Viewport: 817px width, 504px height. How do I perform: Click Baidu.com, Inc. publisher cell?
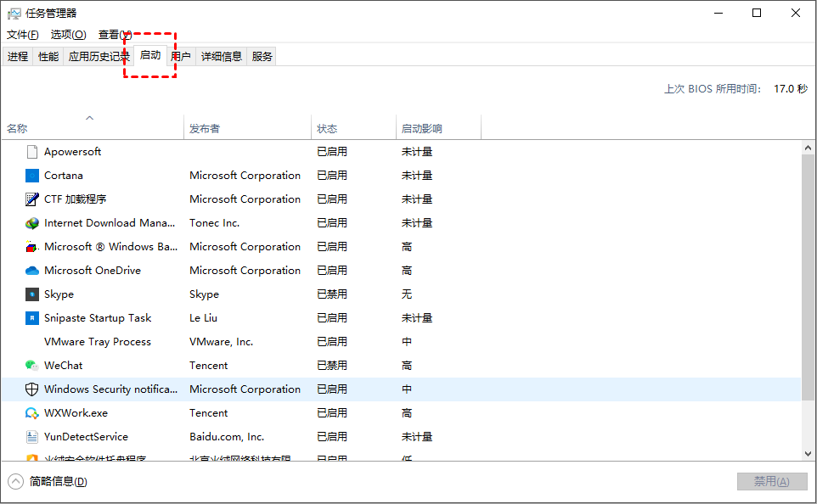(227, 436)
